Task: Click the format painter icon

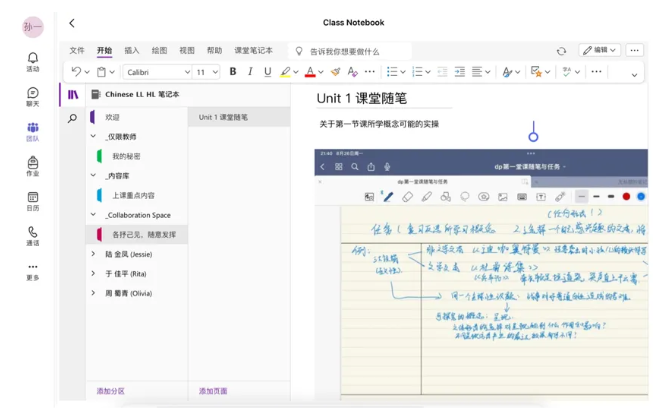Action: (335, 72)
